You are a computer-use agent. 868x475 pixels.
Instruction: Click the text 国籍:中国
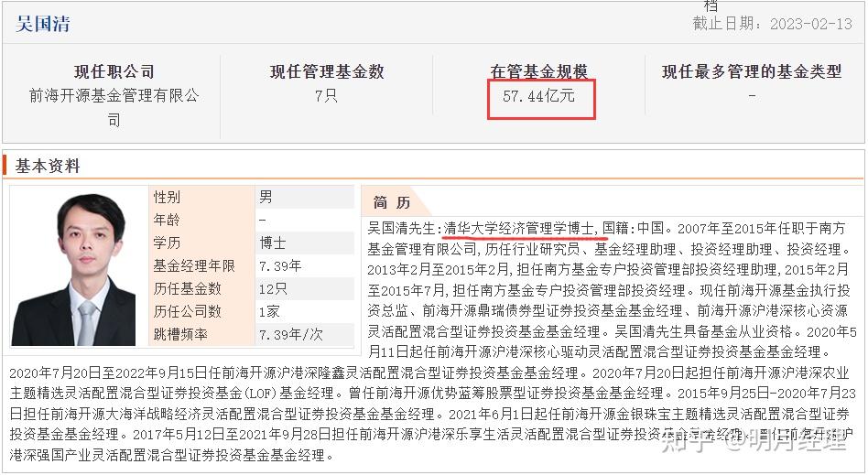pos(633,228)
